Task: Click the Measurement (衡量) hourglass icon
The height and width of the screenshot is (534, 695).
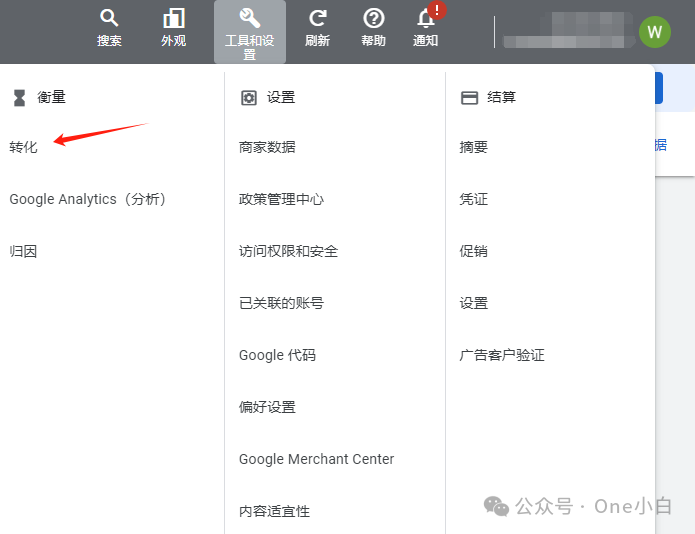Action: [19, 97]
